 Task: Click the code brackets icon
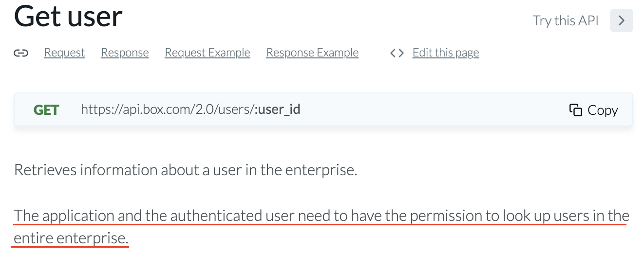click(x=397, y=53)
